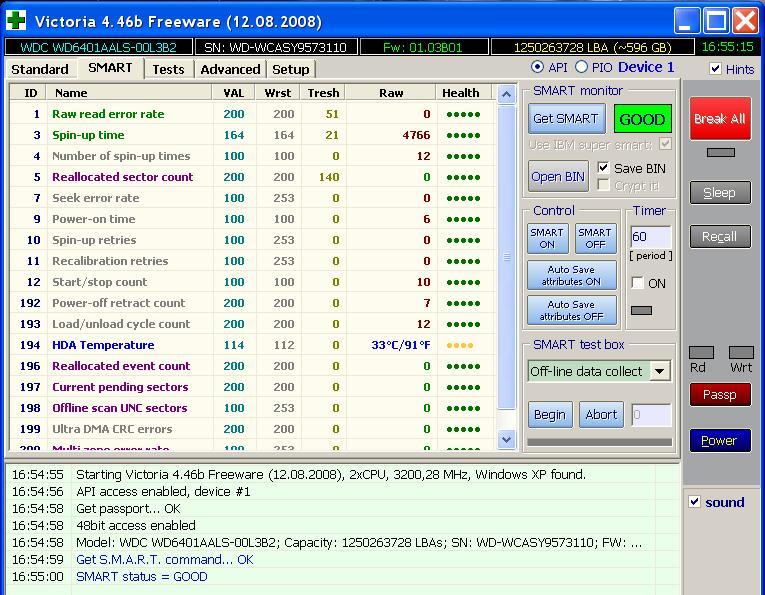Click the Get SMART button
The image size is (765, 595).
[565, 118]
